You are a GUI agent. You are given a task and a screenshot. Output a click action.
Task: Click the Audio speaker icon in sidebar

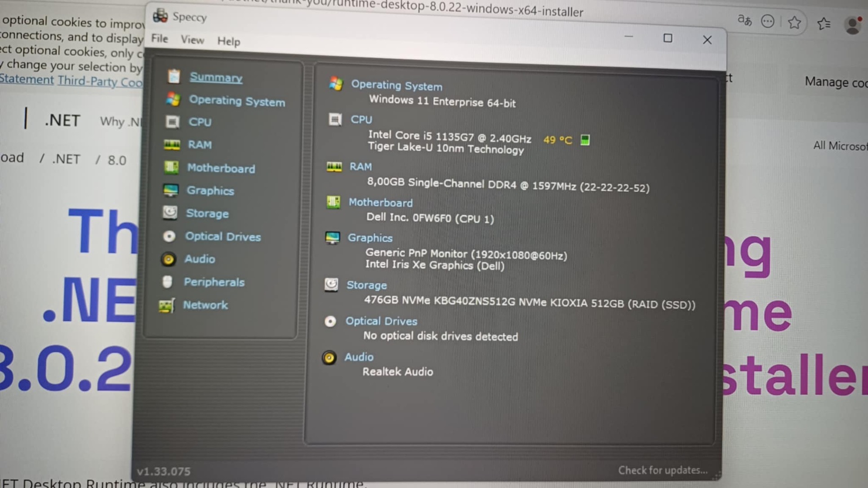pos(168,259)
